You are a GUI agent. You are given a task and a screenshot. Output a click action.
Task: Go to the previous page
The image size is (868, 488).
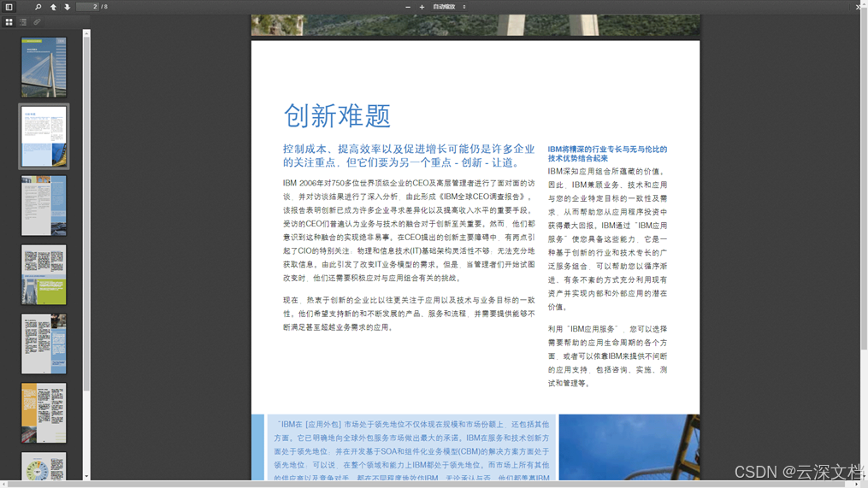pos(53,7)
